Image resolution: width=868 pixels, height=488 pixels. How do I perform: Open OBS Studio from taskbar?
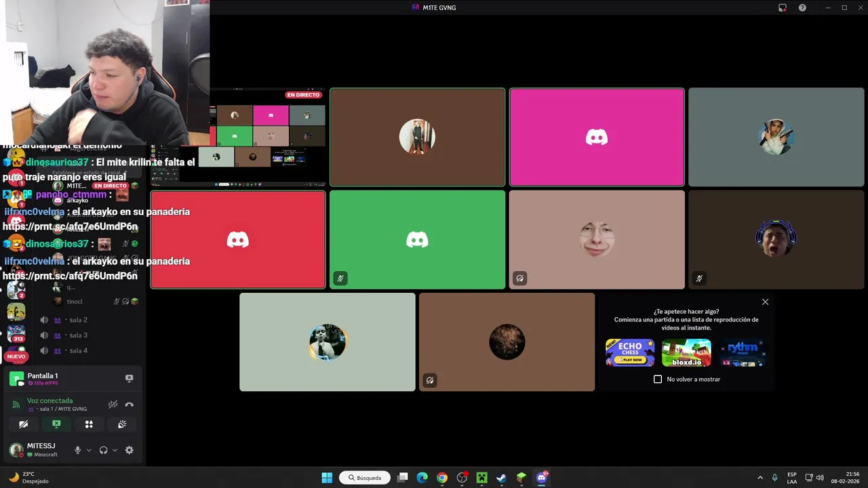coord(462,478)
